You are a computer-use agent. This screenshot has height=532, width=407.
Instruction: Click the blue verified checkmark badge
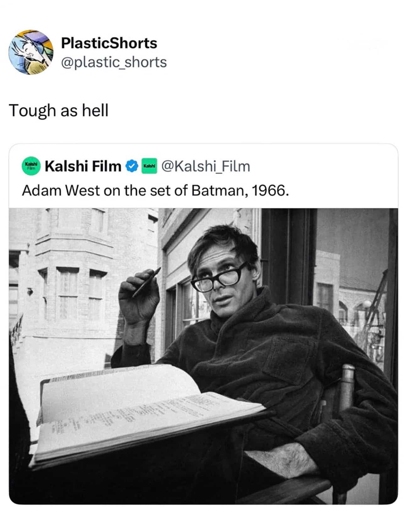coord(132,166)
